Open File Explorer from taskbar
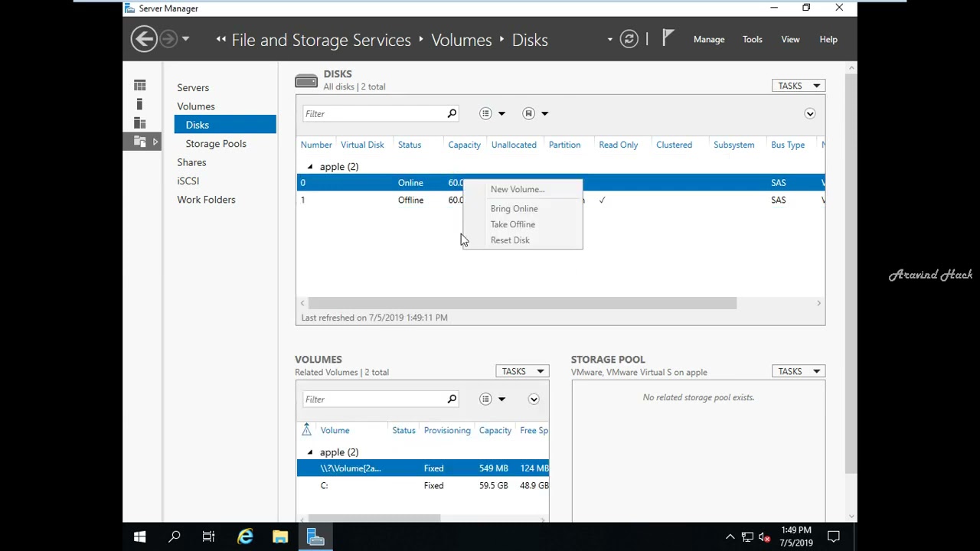Viewport: 980px width, 551px height. tap(280, 536)
